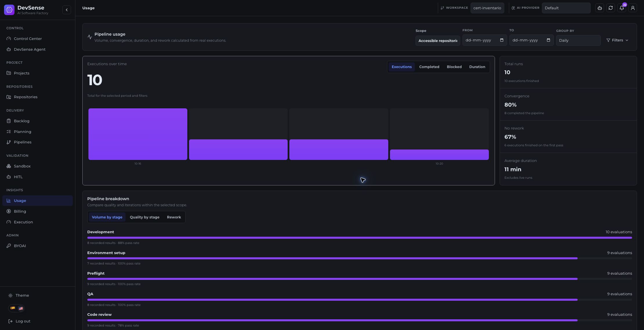The image size is (644, 330).
Task: Open Projects in the sidebar
Action: (x=37, y=73)
